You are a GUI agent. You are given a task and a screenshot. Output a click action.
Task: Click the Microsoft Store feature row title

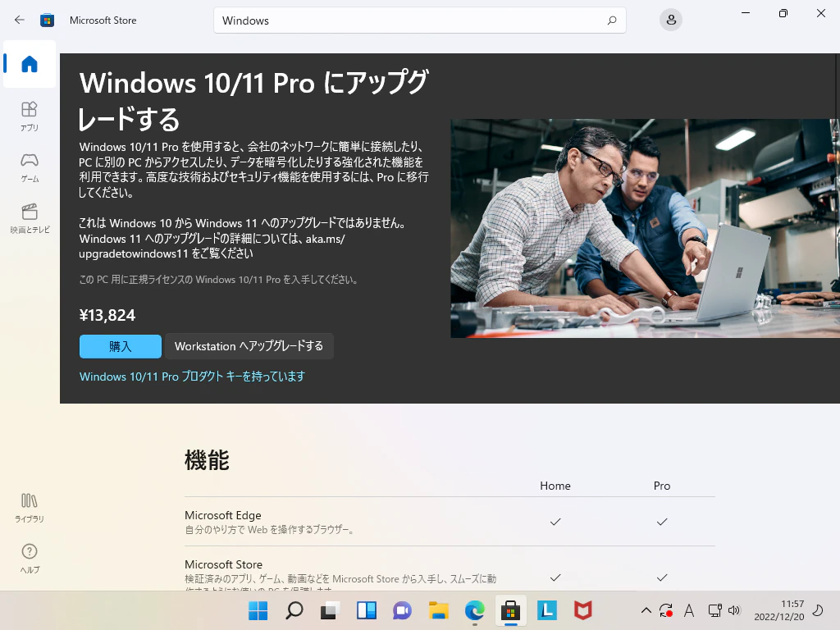pos(223,564)
